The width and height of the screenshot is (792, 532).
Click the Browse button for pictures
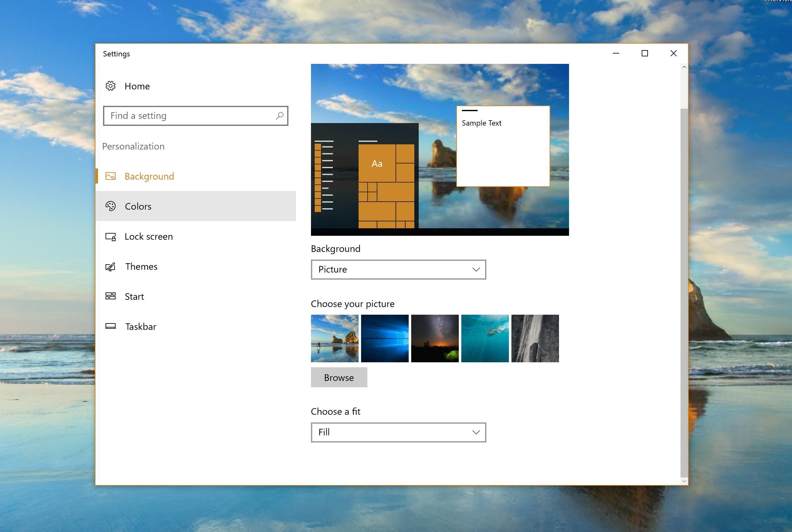pyautogui.click(x=339, y=376)
